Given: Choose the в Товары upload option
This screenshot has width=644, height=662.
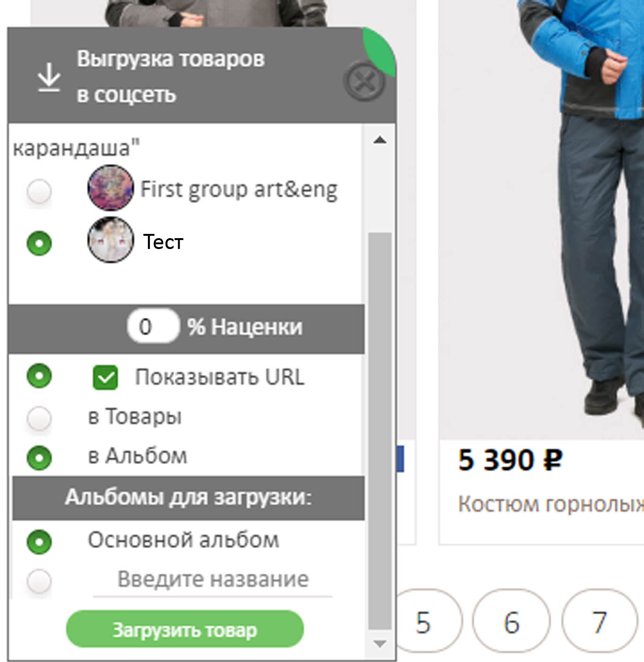Looking at the screenshot, I should [x=39, y=418].
